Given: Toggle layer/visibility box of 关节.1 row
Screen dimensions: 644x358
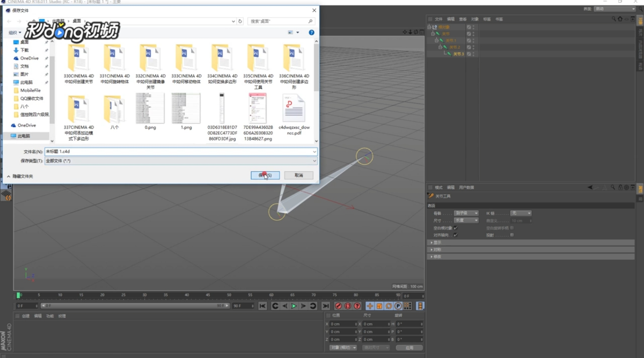Looking at the screenshot, I should coord(469,40).
